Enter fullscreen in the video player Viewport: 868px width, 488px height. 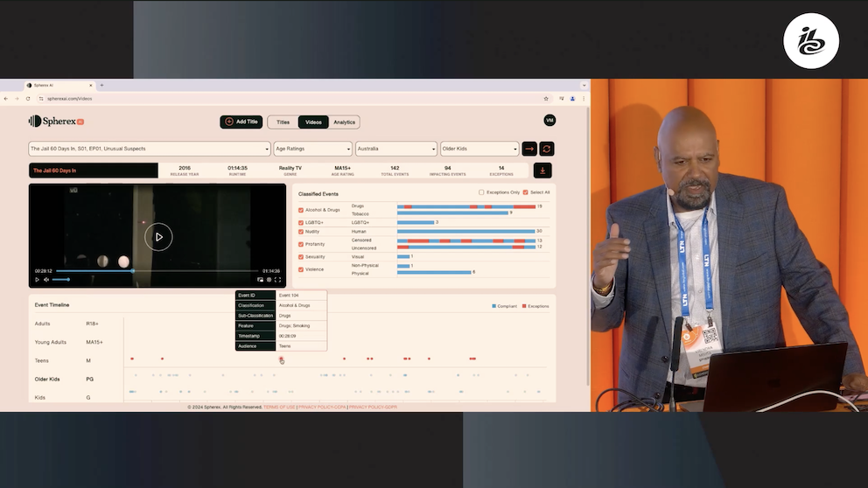[x=278, y=280]
